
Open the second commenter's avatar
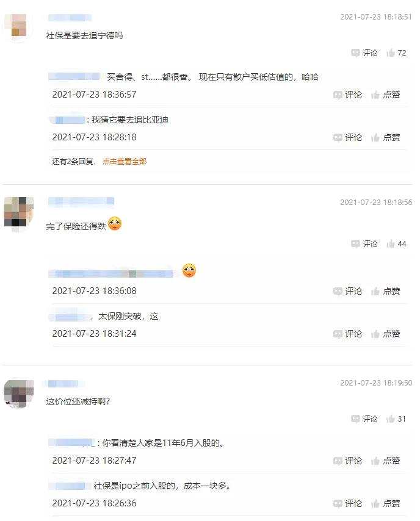coord(19,213)
